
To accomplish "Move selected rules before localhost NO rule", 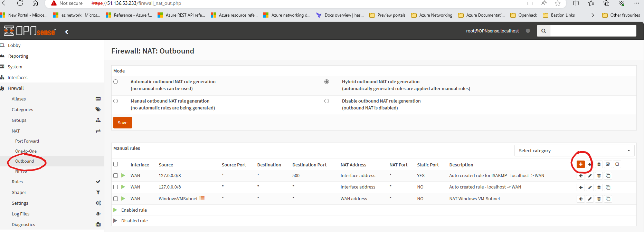I will point(581,187).
